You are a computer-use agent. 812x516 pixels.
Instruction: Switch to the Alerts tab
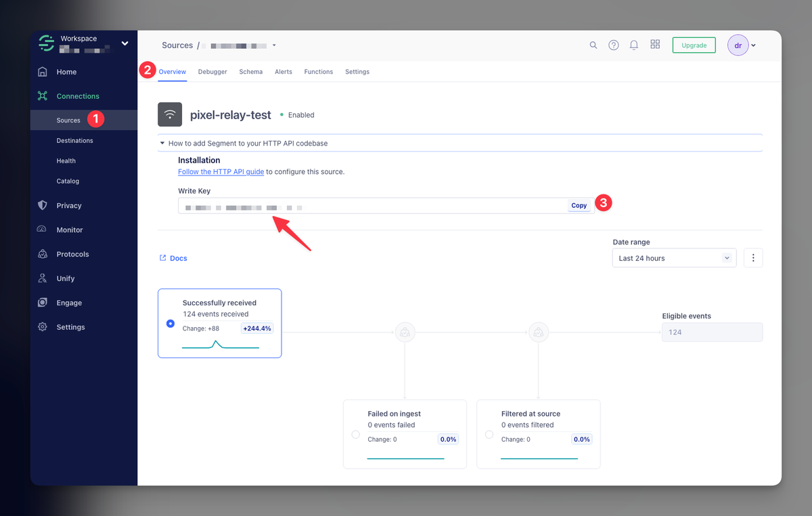click(284, 72)
